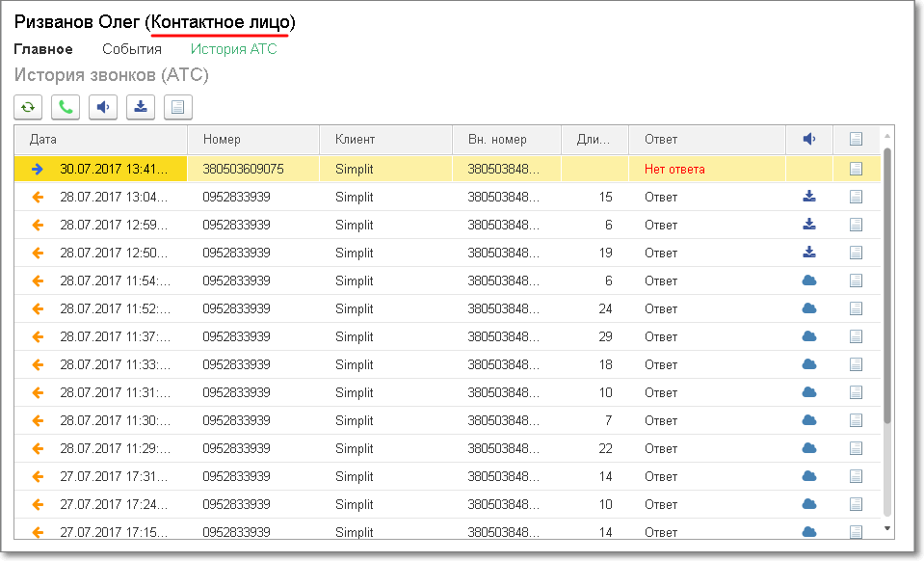Switch to the Главное tab
The height and width of the screenshot is (561, 924).
(x=43, y=49)
